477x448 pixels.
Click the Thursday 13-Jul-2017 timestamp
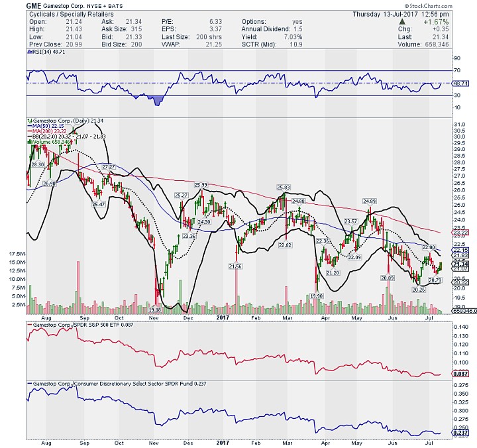pos(401,15)
